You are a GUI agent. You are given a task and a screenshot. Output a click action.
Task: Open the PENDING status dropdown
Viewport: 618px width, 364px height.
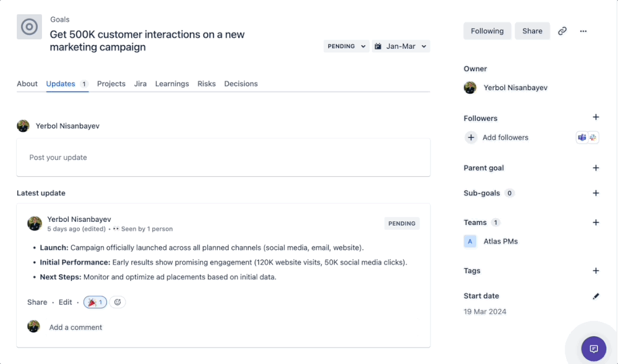[346, 46]
